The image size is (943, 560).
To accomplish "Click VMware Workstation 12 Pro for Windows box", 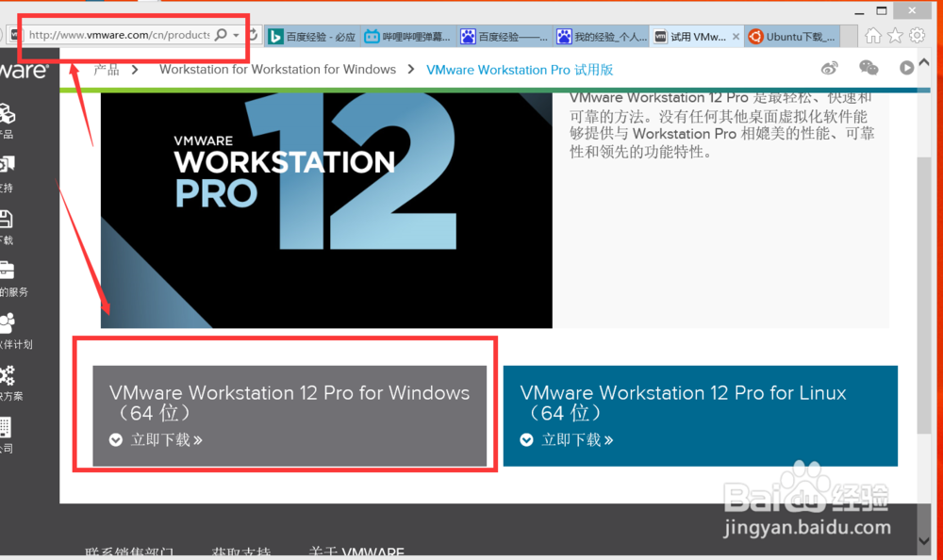I will [290, 416].
